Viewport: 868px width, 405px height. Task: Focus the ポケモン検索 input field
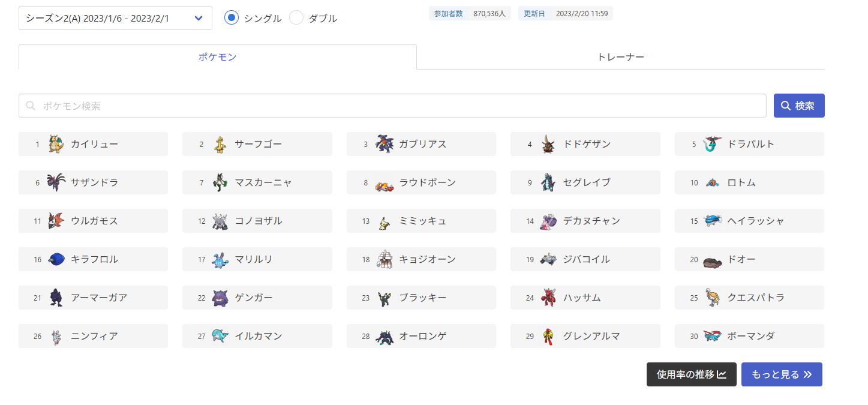(x=392, y=106)
